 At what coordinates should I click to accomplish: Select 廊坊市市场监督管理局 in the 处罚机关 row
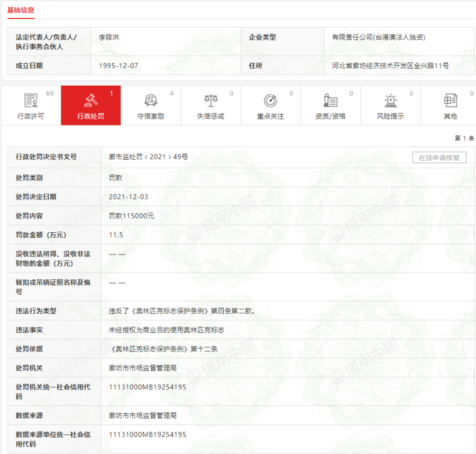(143, 368)
